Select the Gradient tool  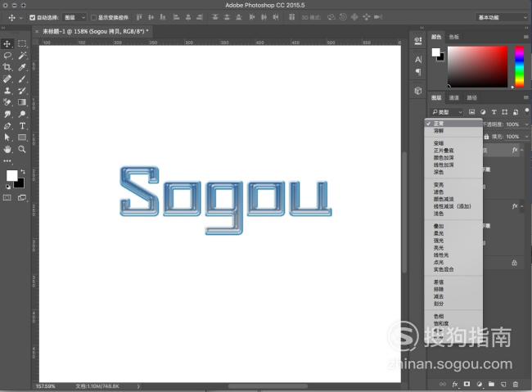[22, 102]
